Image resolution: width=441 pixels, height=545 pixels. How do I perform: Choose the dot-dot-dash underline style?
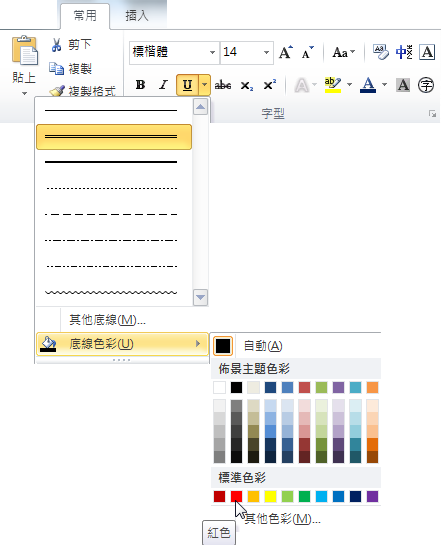(x=114, y=267)
